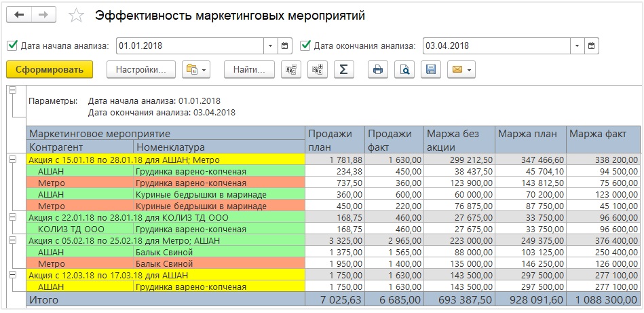
Task: Collapse group 'Акция с 15.01.18 по 28.01.18'
Action: 12,159
